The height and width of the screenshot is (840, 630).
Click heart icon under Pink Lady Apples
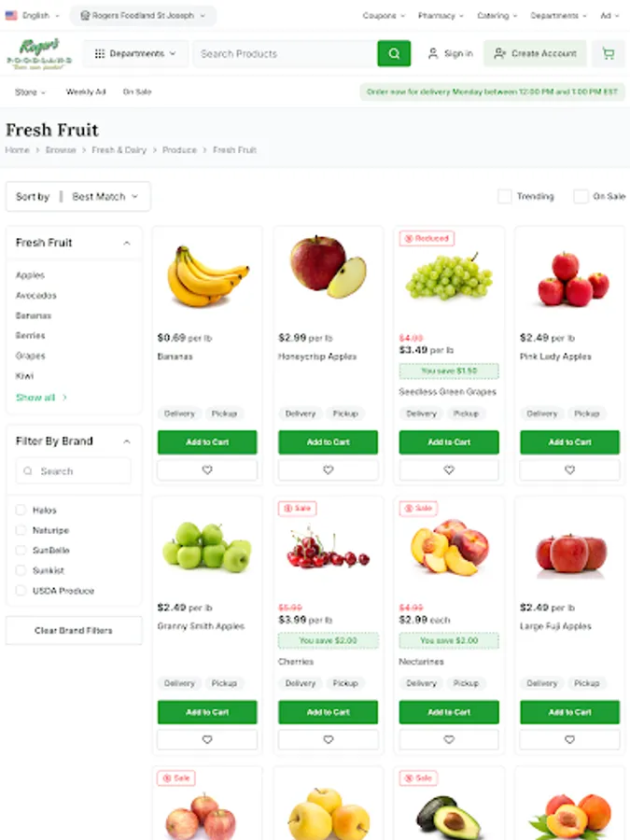click(x=569, y=469)
